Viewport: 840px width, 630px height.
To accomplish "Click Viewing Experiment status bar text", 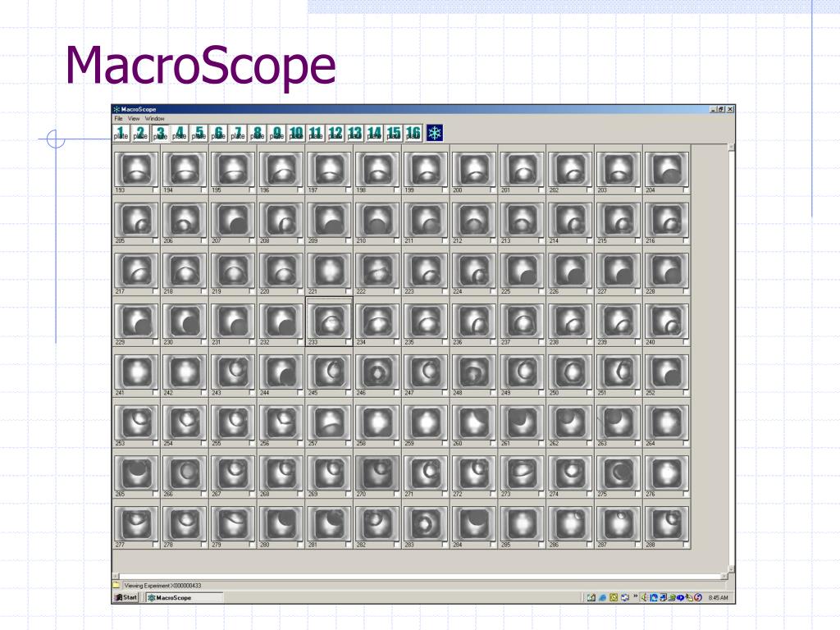I will (163, 586).
